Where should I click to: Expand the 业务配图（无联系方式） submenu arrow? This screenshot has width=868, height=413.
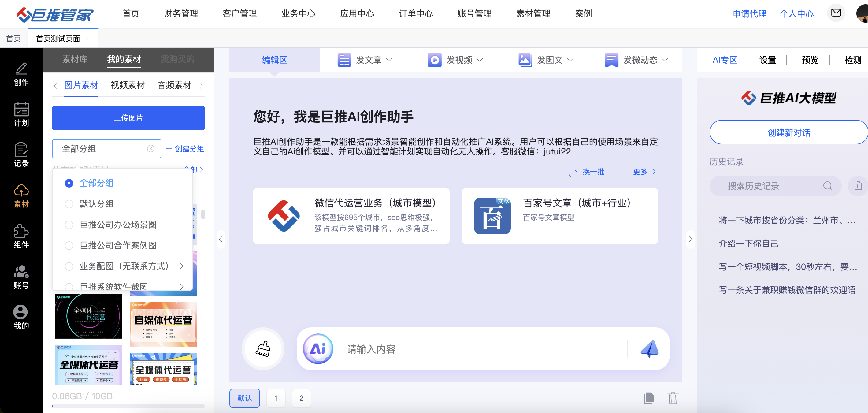click(182, 266)
